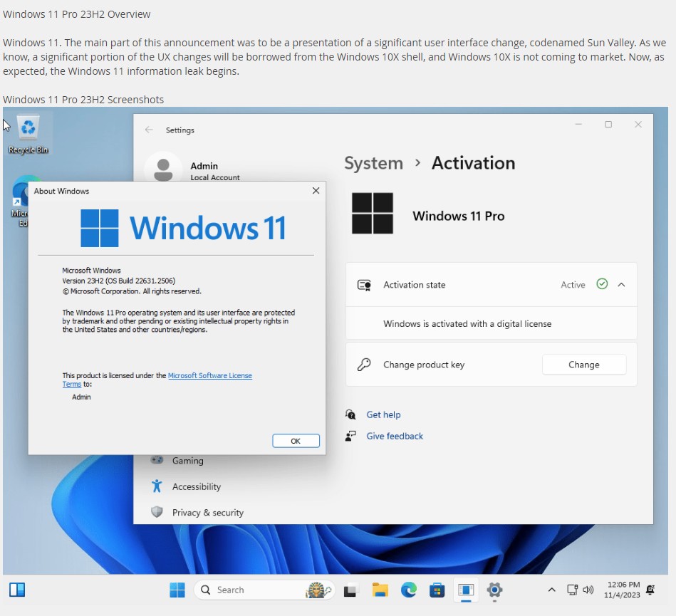Minimize the Settings window
This screenshot has height=616, width=676.
coord(578,125)
